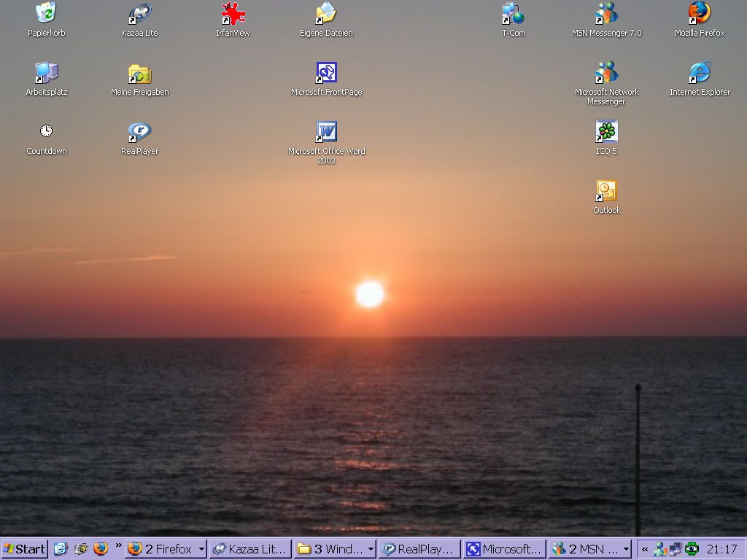Click the taskbar clock showing 21:17
747x560 pixels.
(721, 549)
